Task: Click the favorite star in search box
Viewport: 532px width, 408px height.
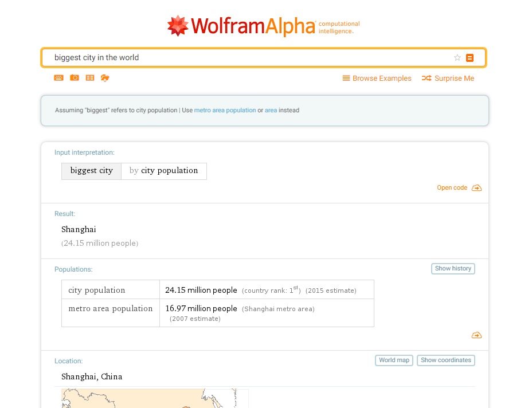Action: (457, 57)
